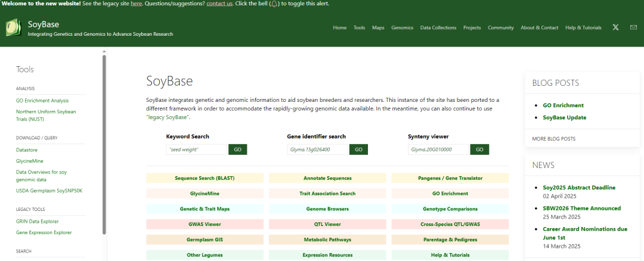
Task: Focus the Gene identifier search field
Action: coord(317,150)
